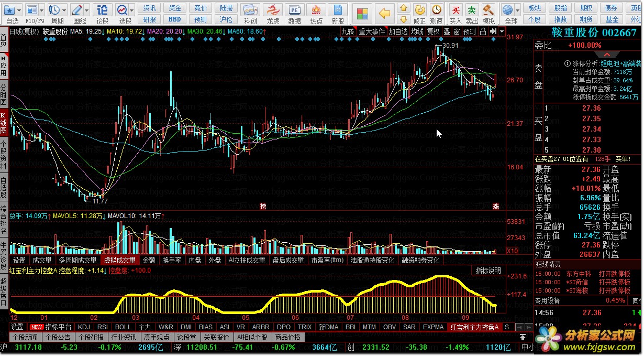The width and height of the screenshot is (644, 356).
Task: Open the 选股 stock screener icon
Action: coord(122,9)
